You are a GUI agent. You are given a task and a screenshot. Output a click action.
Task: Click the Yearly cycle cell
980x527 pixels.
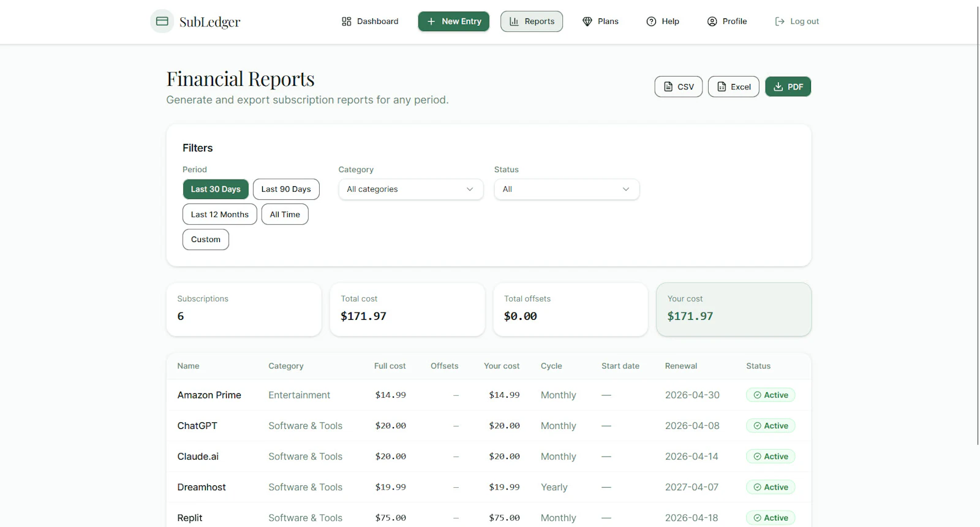(554, 487)
